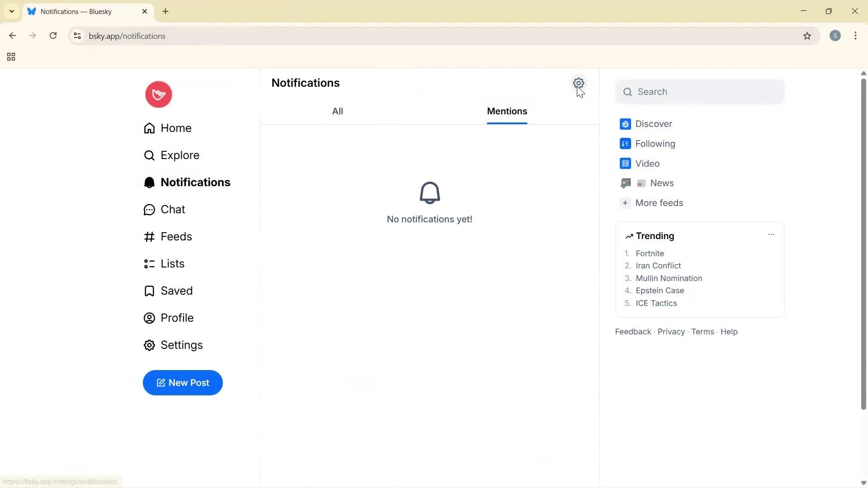Screen dimensions: 868x488
Task: Open your Profile from the sidebar
Action: click(178, 318)
